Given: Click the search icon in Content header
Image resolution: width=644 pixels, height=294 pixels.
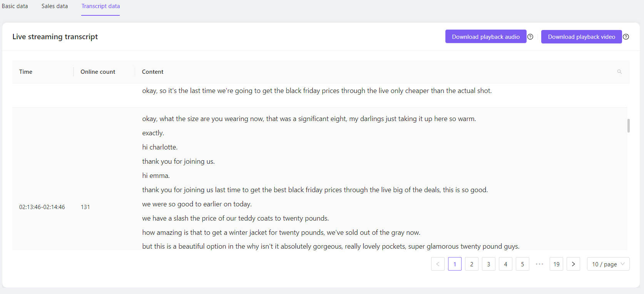Looking at the screenshot, I should coord(619,72).
